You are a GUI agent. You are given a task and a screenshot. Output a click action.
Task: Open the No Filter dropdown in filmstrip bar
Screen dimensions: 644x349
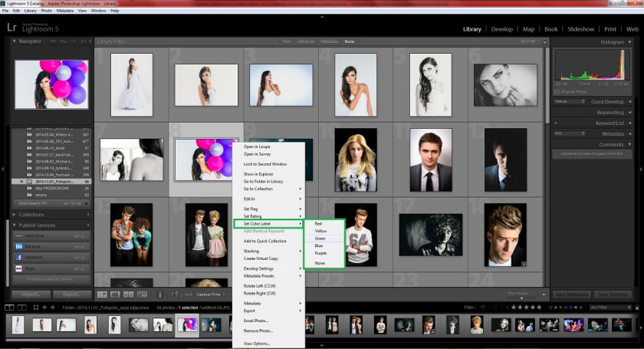click(610, 307)
